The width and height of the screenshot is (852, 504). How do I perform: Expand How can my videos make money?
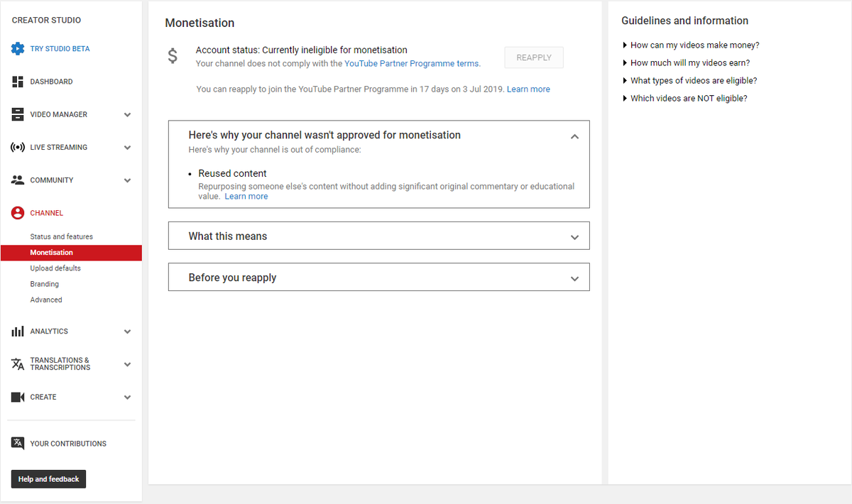[691, 45]
